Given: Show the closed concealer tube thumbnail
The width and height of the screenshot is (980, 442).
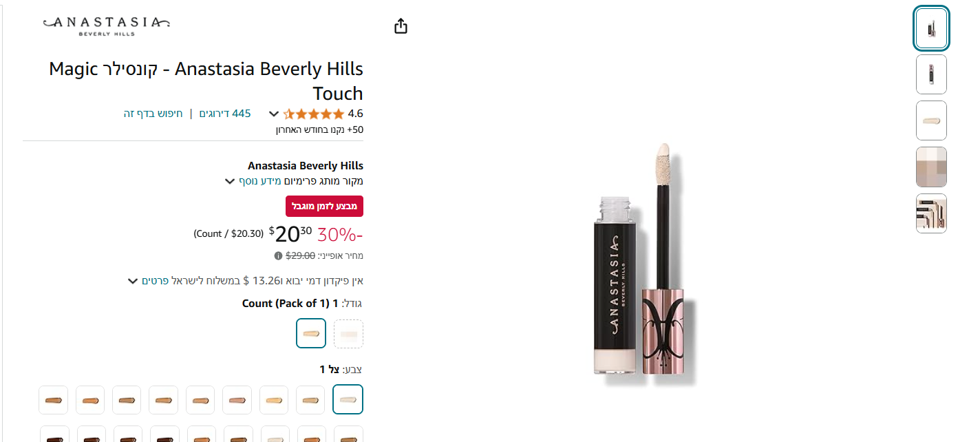Looking at the screenshot, I should click(931, 74).
